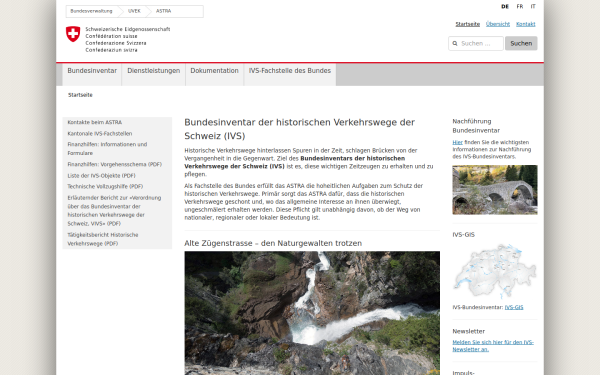
Task: Click the stone bridge thumbnail
Action: [x=495, y=190]
